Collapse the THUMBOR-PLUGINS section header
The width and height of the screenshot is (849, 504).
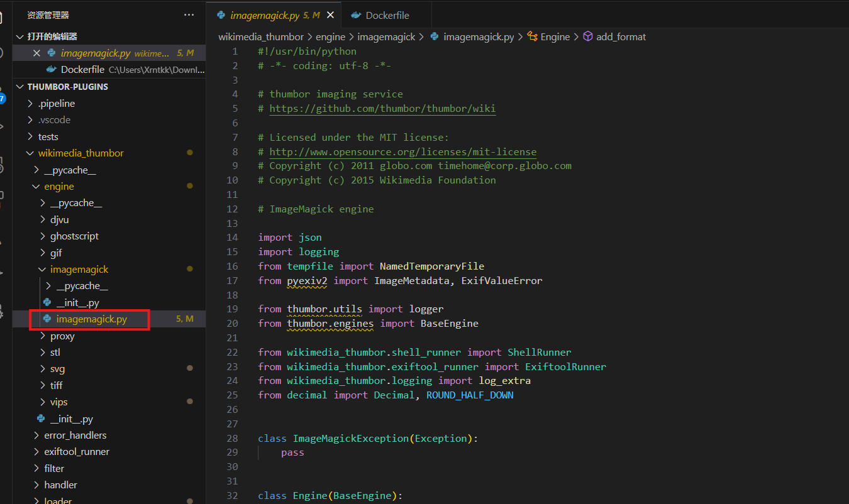coord(21,87)
